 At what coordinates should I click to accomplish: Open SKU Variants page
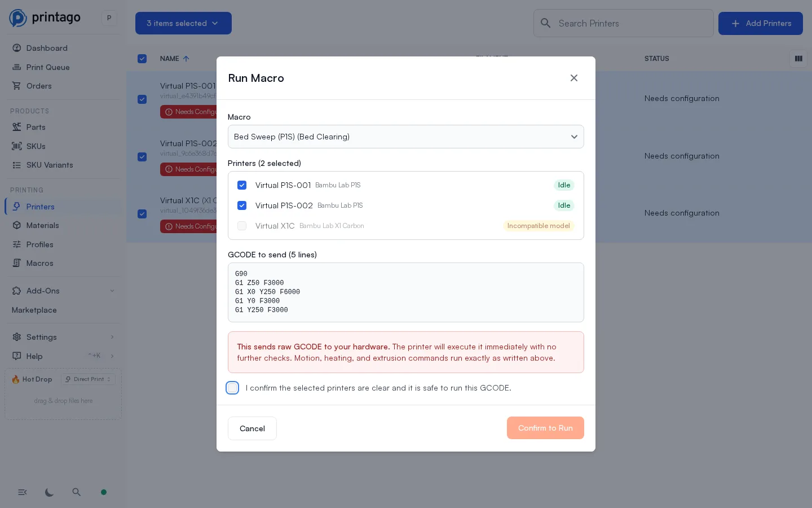coord(50,165)
